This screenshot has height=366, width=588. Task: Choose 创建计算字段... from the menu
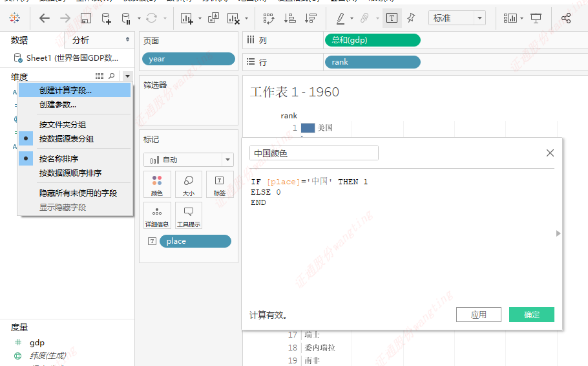[74, 90]
